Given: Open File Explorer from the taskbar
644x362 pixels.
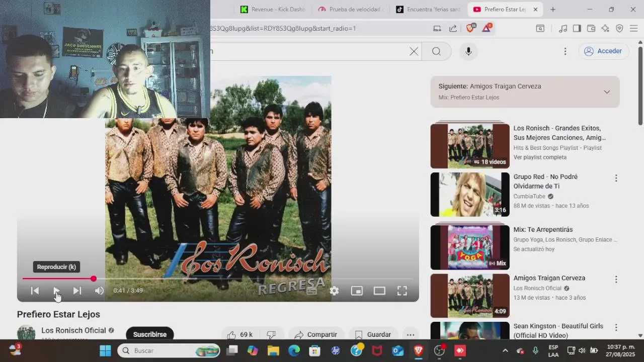Looking at the screenshot, I should pos(273,350).
